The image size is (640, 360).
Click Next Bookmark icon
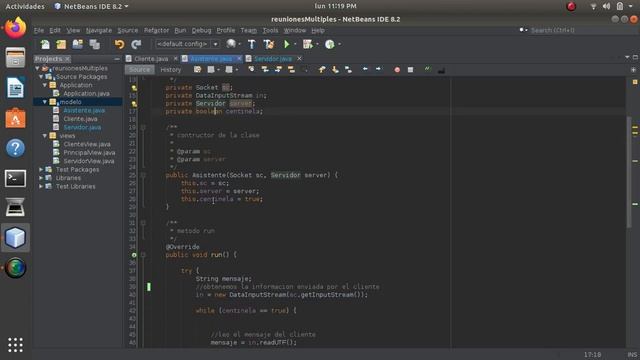[x=335, y=70]
